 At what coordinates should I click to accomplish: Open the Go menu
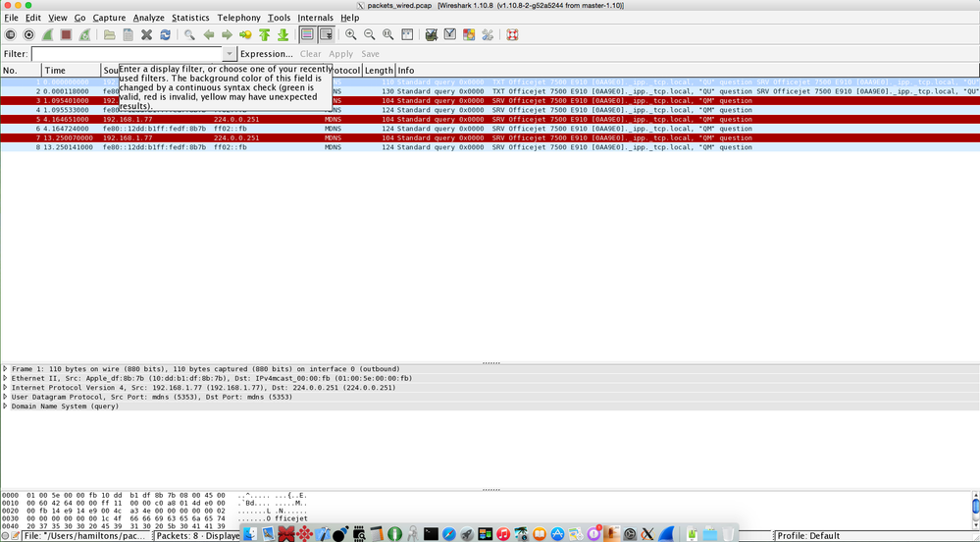80,18
